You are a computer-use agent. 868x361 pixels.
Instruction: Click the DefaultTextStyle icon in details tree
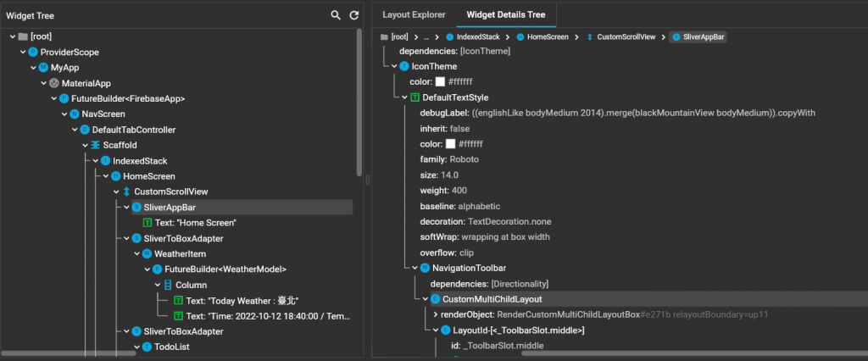415,97
